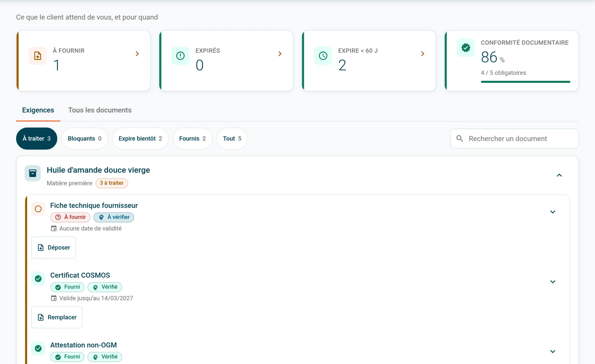
Task: Open the Expire < 60 J card arrow
Action: click(x=423, y=54)
